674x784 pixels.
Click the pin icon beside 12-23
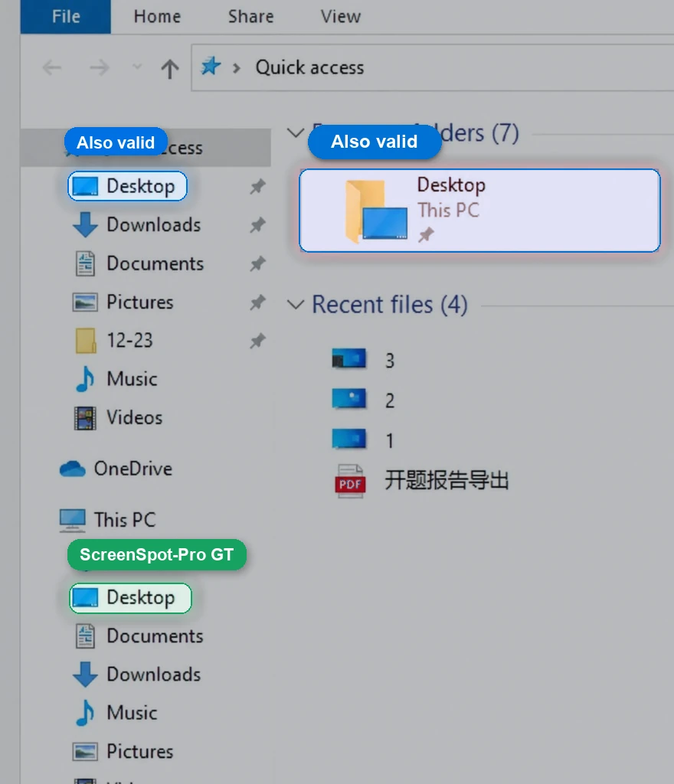257,341
